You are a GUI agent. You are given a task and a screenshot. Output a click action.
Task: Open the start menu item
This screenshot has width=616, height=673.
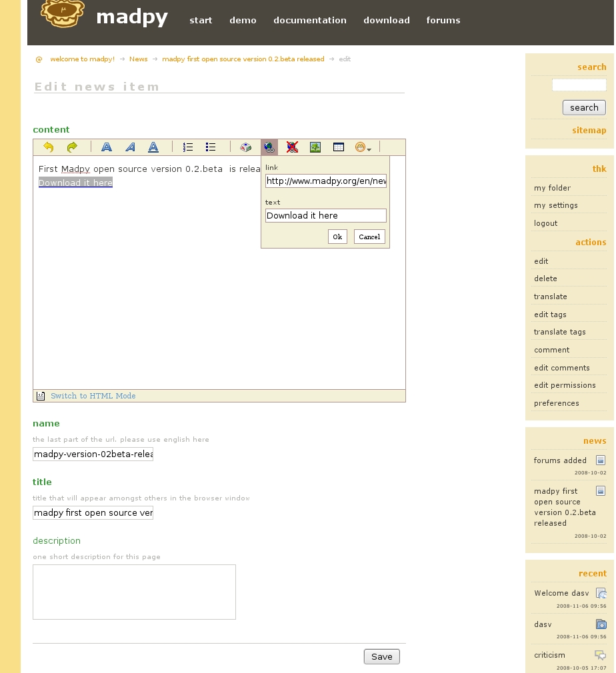point(201,20)
